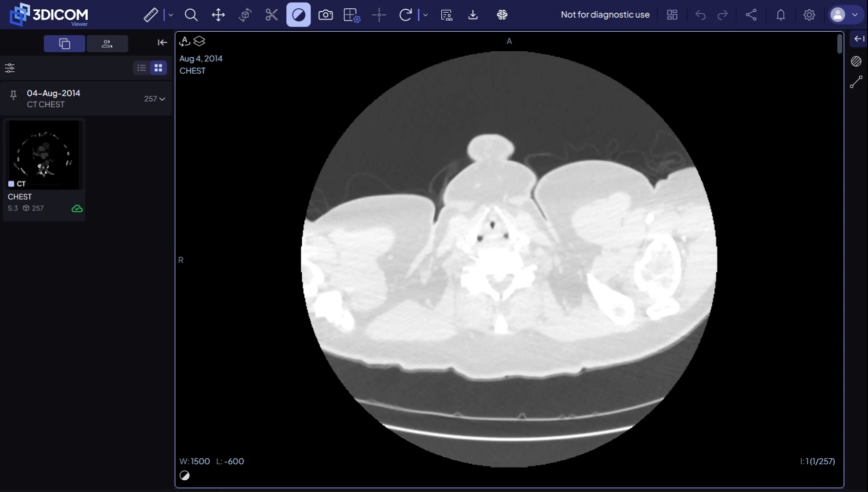
Task: Switch to the patients tab
Action: 107,43
